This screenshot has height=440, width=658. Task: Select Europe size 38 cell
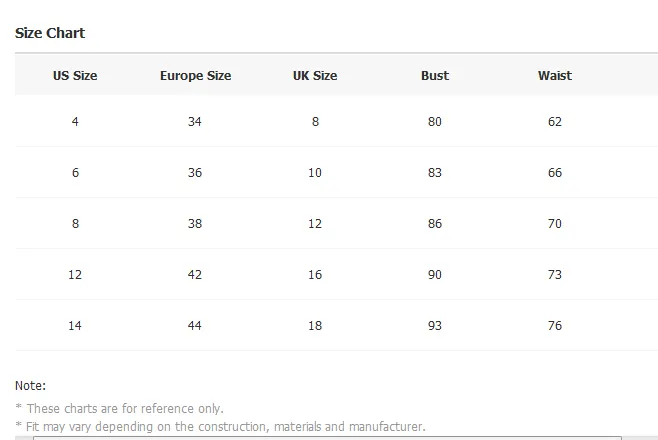point(195,224)
